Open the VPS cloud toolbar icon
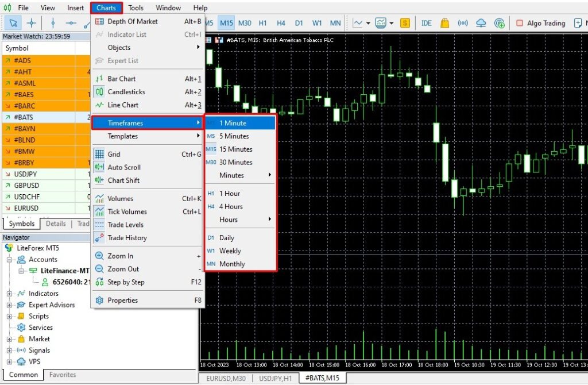This screenshot has width=588, height=385. click(x=481, y=23)
